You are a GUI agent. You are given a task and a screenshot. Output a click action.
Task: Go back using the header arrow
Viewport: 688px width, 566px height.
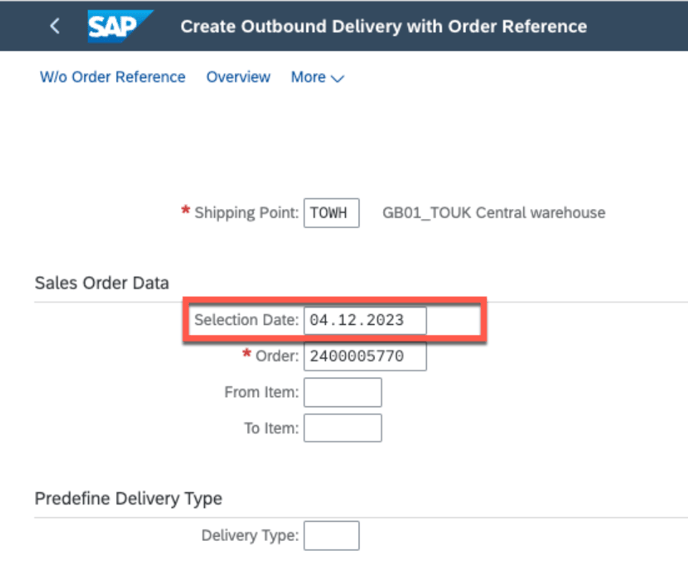pyautogui.click(x=54, y=26)
